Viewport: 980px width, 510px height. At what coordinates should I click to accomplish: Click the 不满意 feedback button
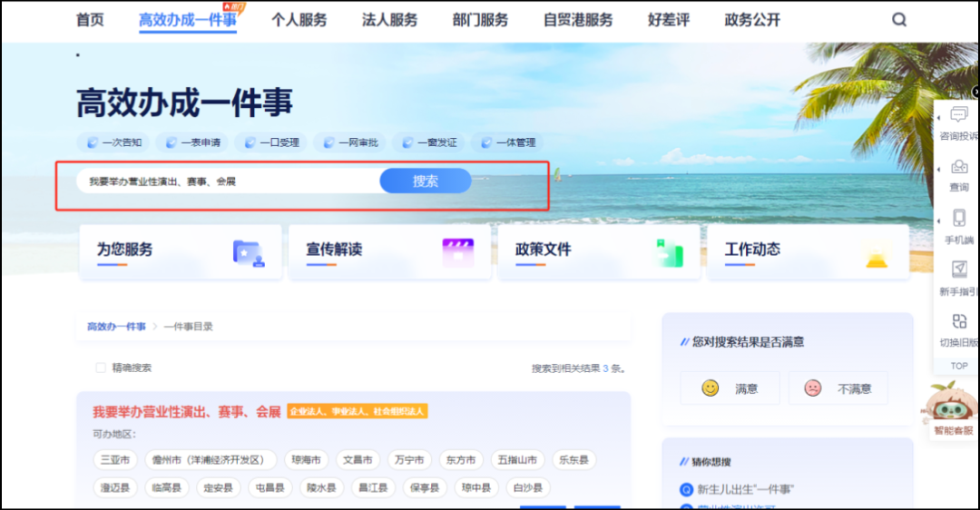(838, 388)
